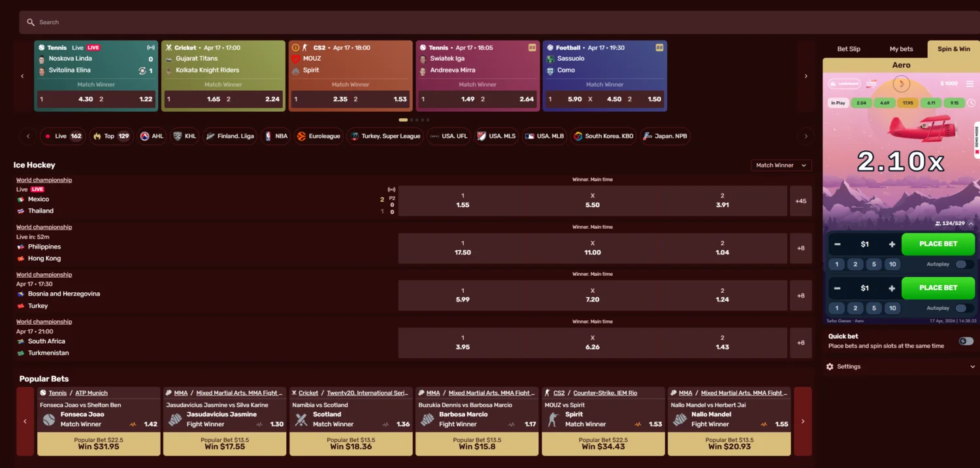Open the Aero game hamburger menu
Screen dimensions: 980x468
tap(970, 84)
